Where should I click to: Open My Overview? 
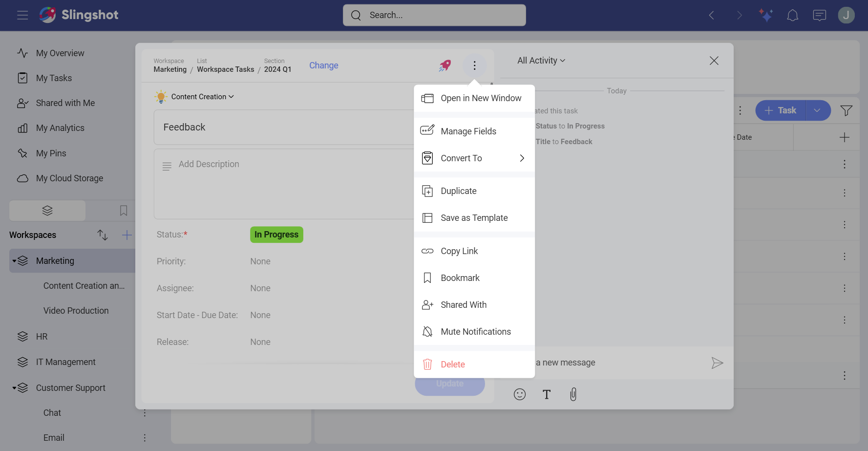pyautogui.click(x=60, y=53)
